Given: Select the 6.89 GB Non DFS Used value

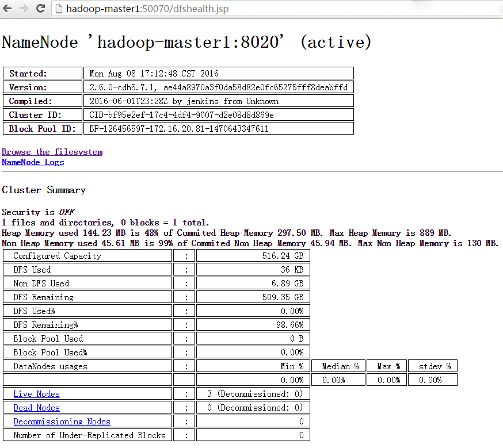Looking at the screenshot, I should pyautogui.click(x=287, y=284).
